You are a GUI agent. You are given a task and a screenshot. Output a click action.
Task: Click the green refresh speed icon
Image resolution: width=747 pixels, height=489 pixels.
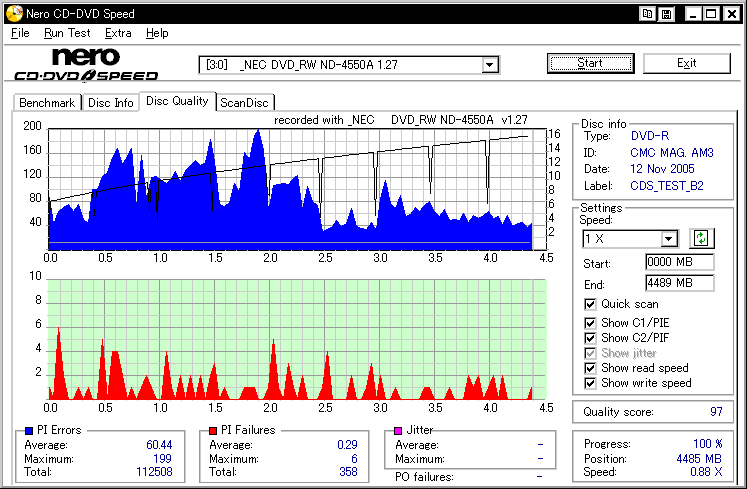tap(701, 238)
